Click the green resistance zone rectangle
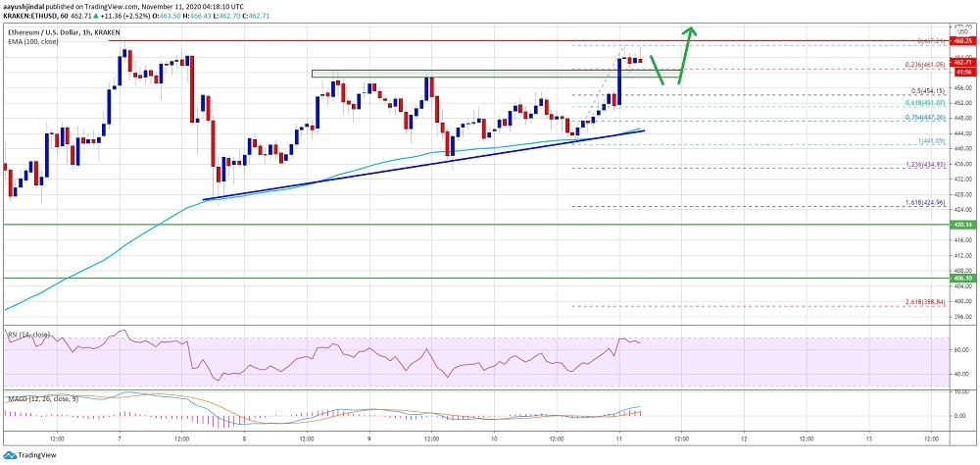The height and width of the screenshot is (465, 980). tap(441, 74)
